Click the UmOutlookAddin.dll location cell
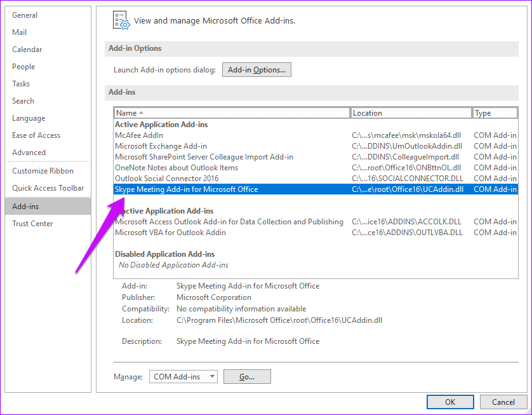532x415 pixels. click(x=407, y=146)
